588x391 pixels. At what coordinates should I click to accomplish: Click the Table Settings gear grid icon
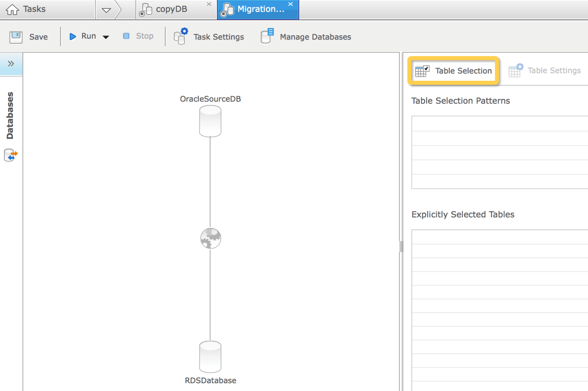(516, 71)
